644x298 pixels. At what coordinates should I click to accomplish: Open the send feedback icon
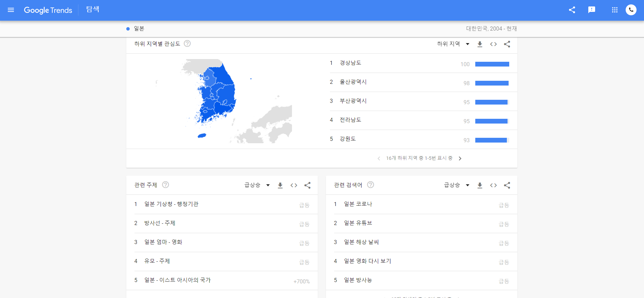coord(592,10)
